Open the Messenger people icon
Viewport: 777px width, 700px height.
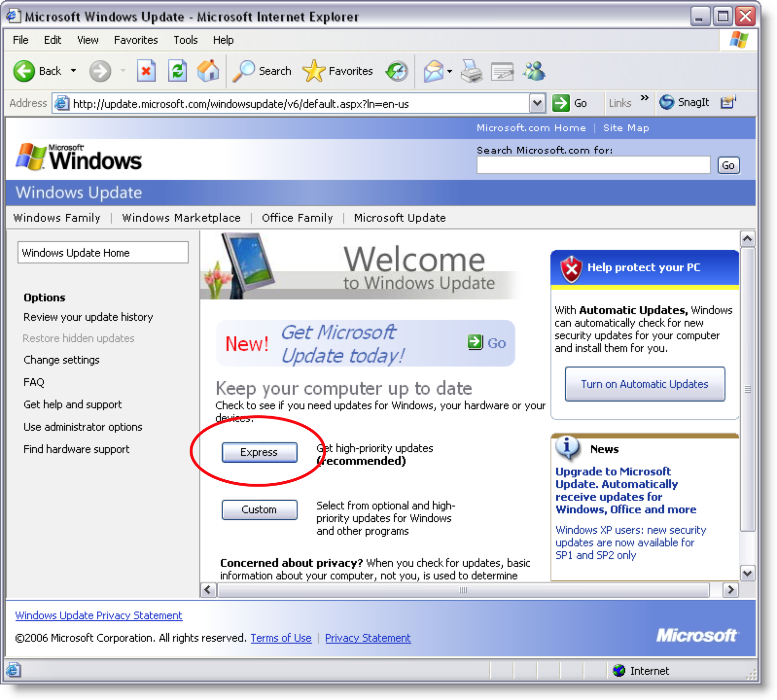(x=534, y=71)
